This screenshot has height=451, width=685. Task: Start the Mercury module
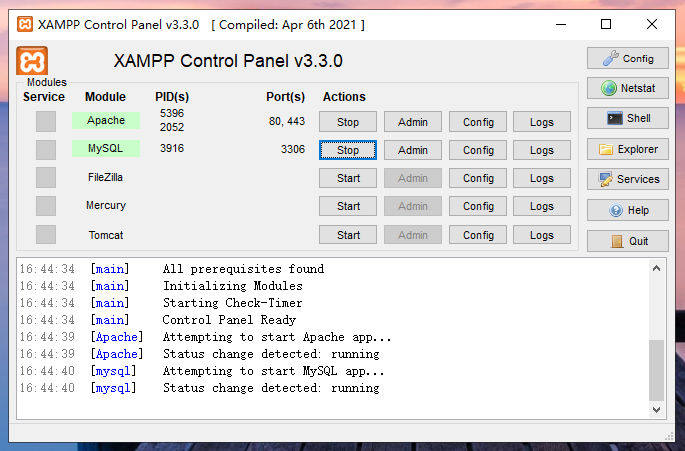[x=348, y=206]
